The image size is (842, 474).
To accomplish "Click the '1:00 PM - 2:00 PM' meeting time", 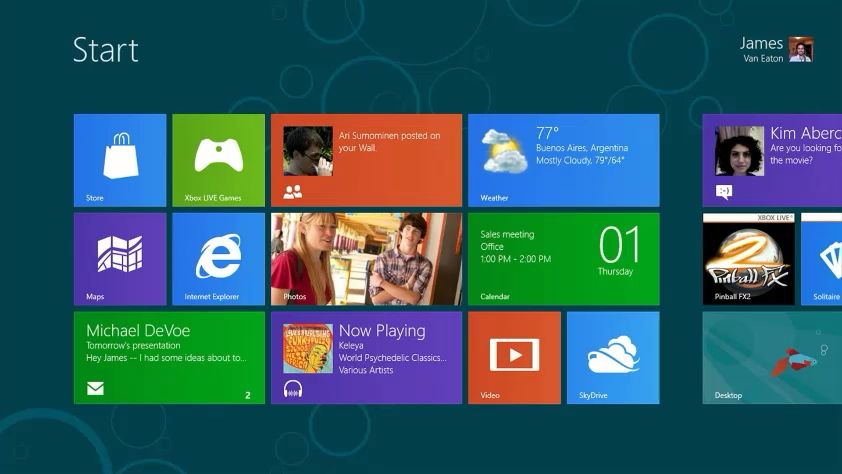I will point(516,259).
